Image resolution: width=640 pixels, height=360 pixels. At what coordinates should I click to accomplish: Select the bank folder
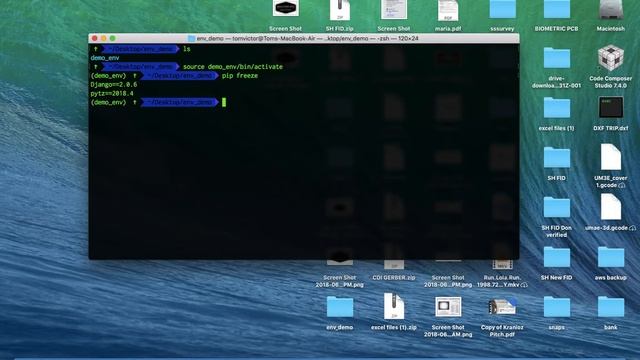point(611,307)
